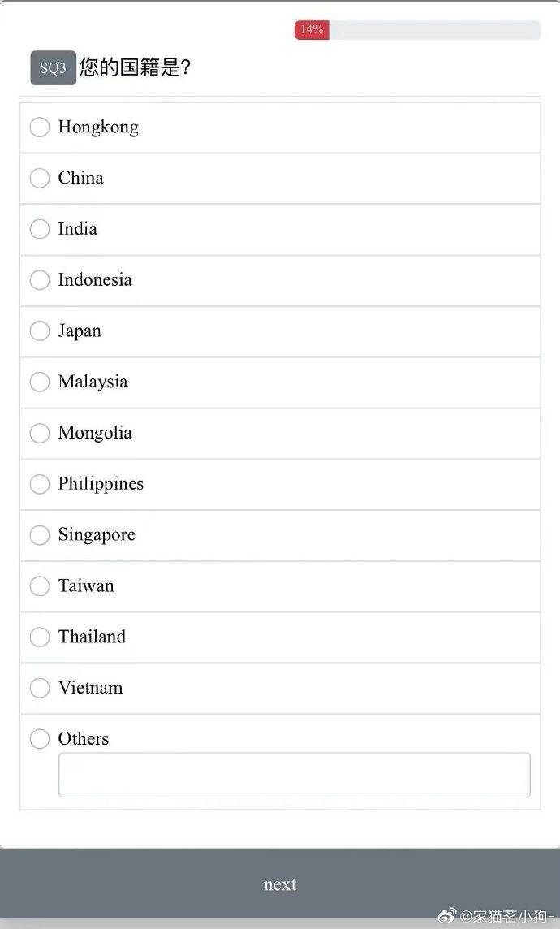Pick Vietnam radio button
The image size is (560, 929).
40,688
